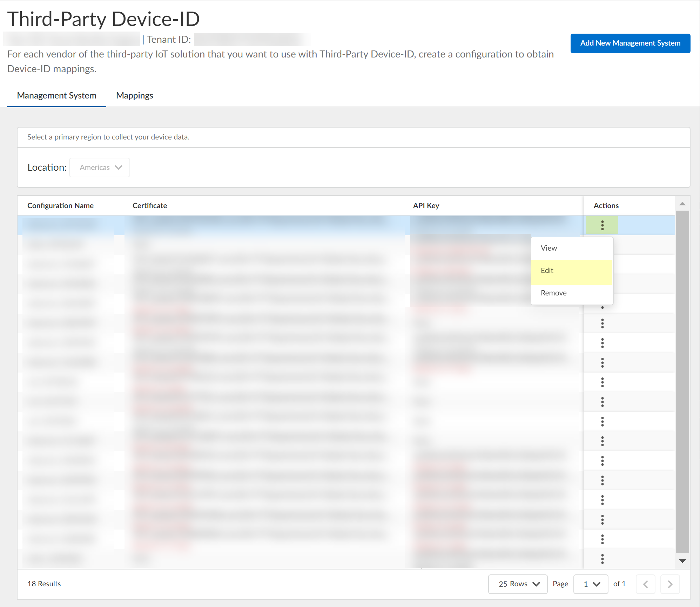Open three-dot actions menu just below Remove popup
The height and width of the screenshot is (607, 700).
[x=602, y=323]
